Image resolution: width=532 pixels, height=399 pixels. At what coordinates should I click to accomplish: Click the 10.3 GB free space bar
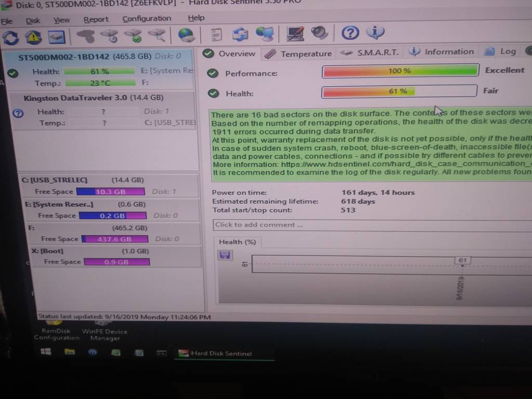(x=110, y=192)
